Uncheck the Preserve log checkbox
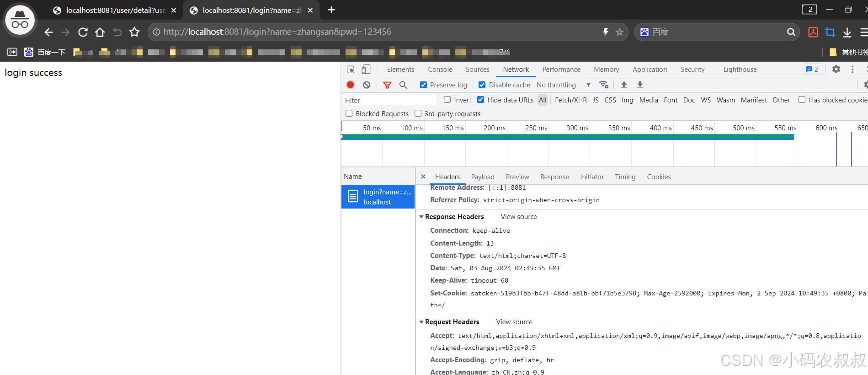 tap(424, 85)
